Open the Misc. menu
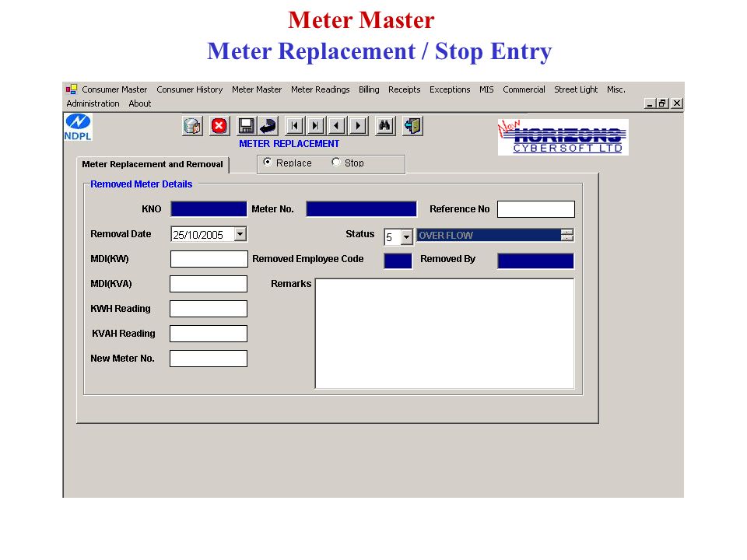747x560 pixels. tap(616, 89)
